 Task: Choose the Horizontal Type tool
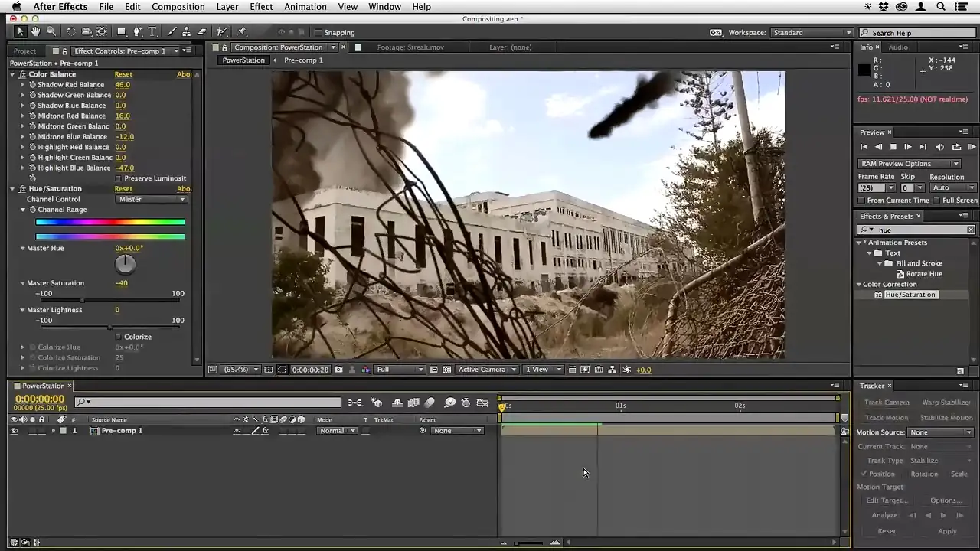pyautogui.click(x=152, y=32)
